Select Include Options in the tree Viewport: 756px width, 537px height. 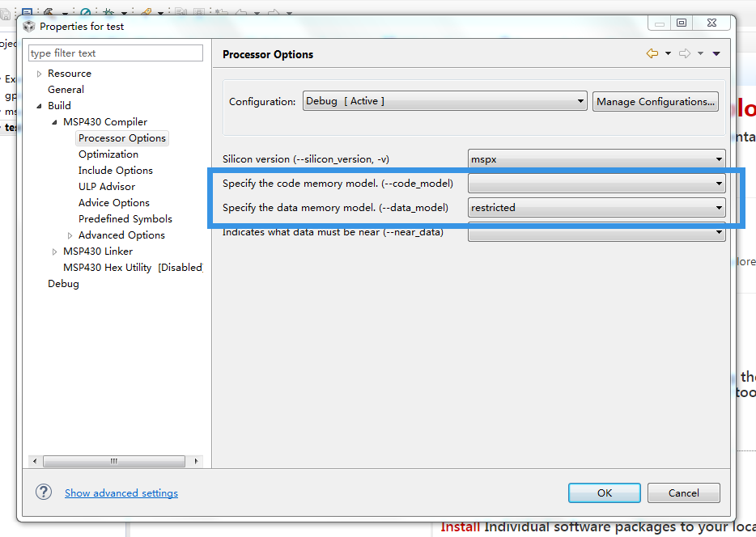tap(116, 171)
